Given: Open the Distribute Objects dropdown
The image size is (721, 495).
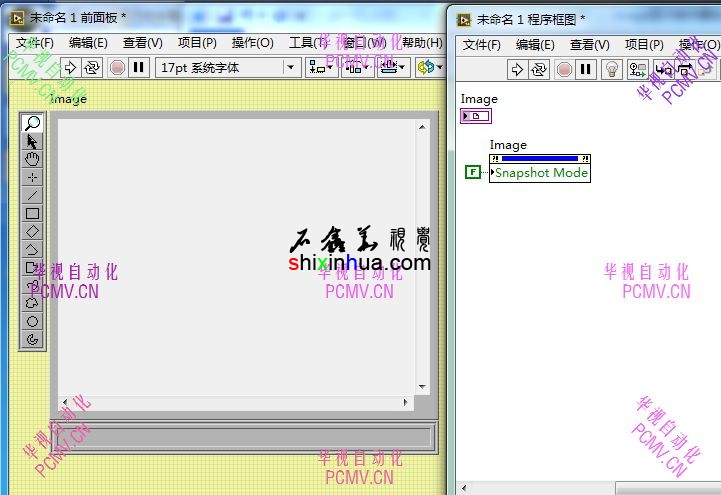Looking at the screenshot, I should tap(357, 67).
